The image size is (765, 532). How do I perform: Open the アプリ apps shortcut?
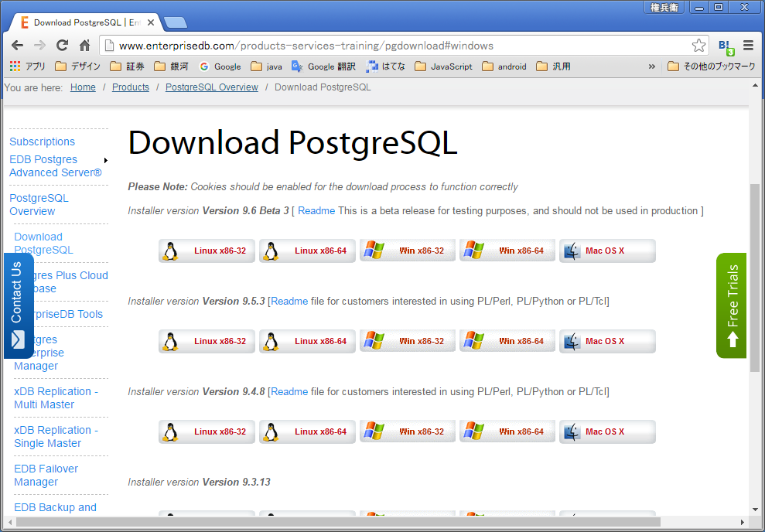(x=27, y=66)
